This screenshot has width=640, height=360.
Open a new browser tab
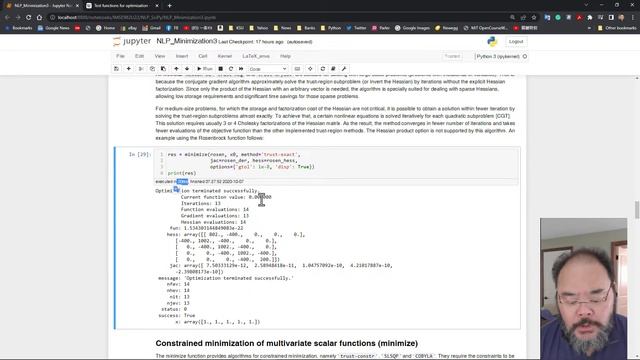[169, 6]
